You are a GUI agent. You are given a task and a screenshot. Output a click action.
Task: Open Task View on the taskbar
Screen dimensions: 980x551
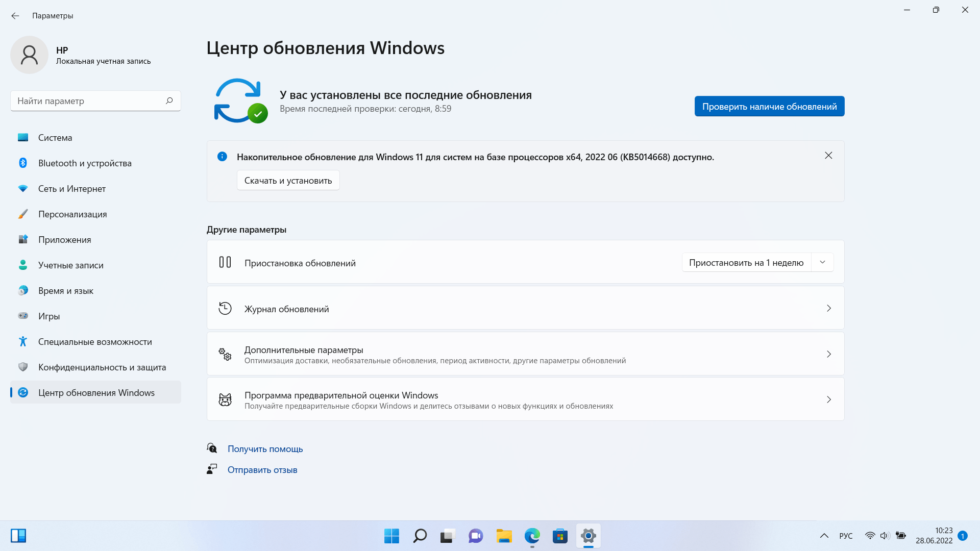[448, 536]
